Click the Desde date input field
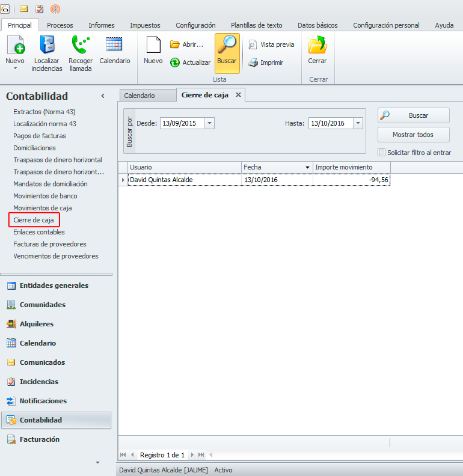Viewport: 463px width, 476px height. point(182,123)
